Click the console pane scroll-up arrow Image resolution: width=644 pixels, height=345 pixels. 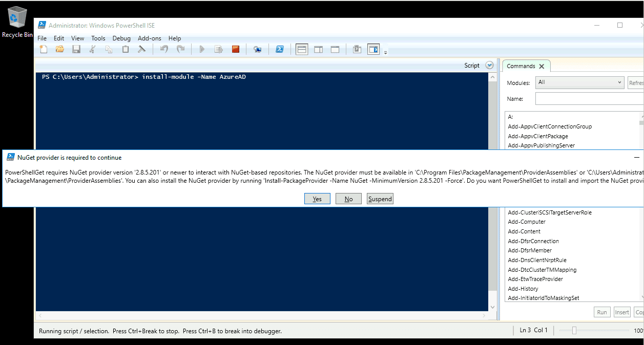[493, 77]
